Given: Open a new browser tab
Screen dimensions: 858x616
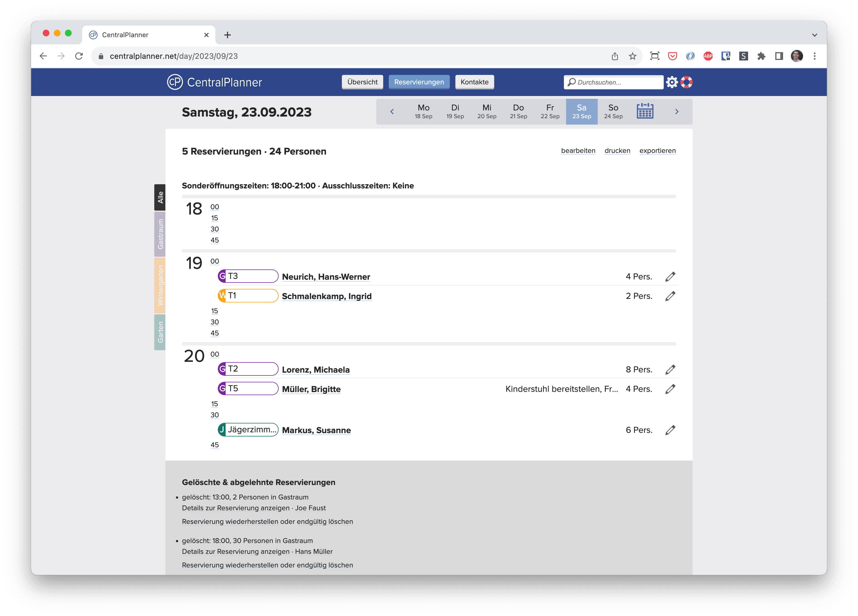Looking at the screenshot, I should [x=227, y=35].
